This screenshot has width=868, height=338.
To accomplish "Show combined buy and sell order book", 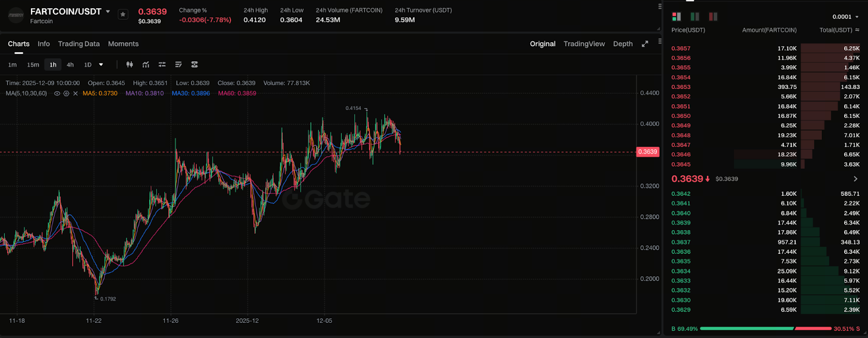I will pos(676,17).
